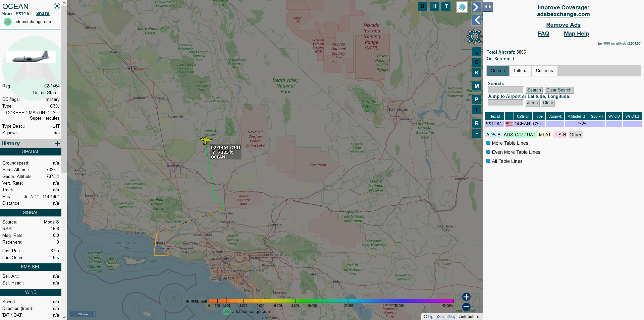Click the ADS-C/R / UAT legend label
Viewport: 644px width, 320px height.
[520, 135]
